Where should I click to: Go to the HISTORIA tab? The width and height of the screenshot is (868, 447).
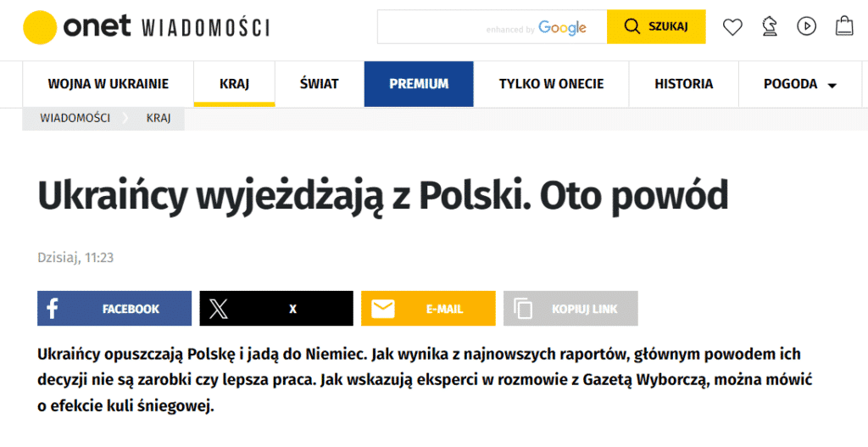coord(684,84)
